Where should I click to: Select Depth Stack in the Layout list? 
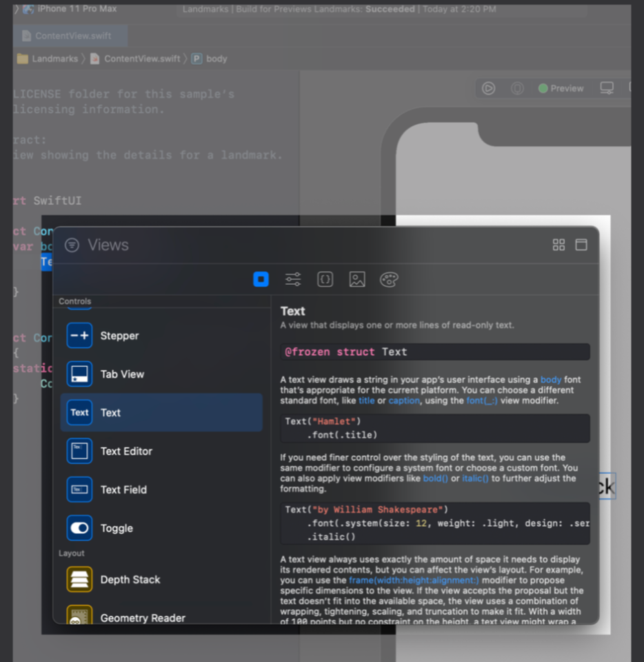point(161,579)
